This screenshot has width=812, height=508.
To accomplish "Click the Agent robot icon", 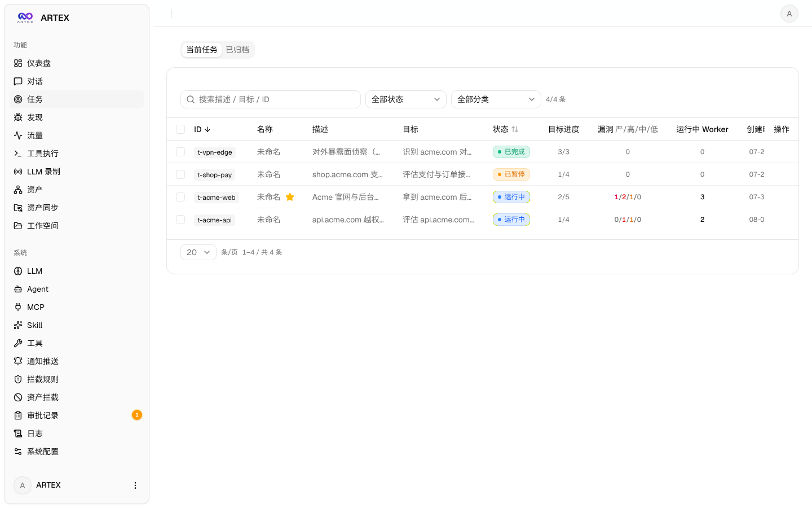I will point(18,289).
